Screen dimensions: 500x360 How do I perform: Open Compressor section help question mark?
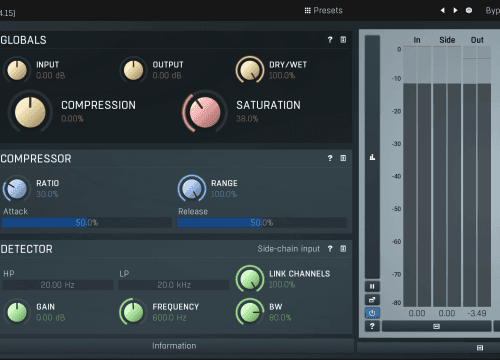click(x=330, y=158)
